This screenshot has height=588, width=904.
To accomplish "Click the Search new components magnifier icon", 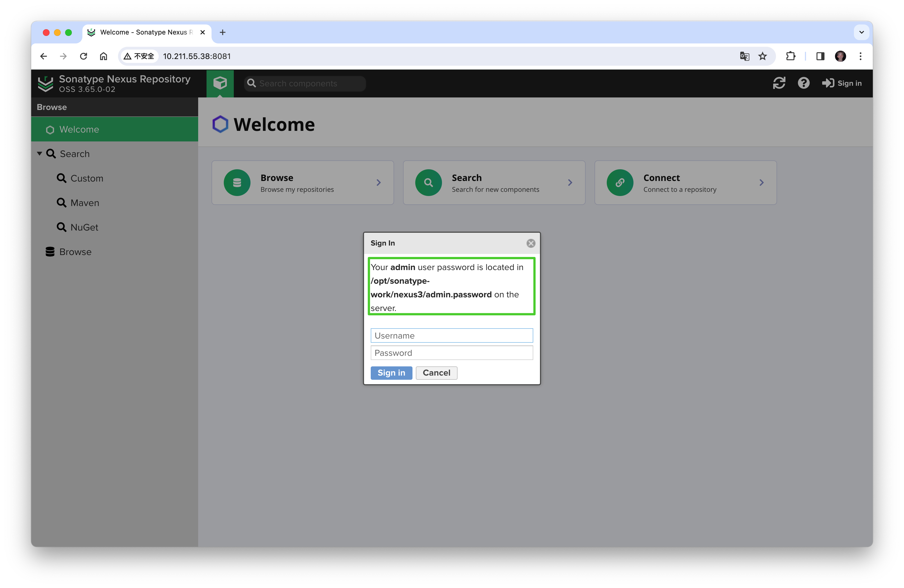I will pos(428,183).
